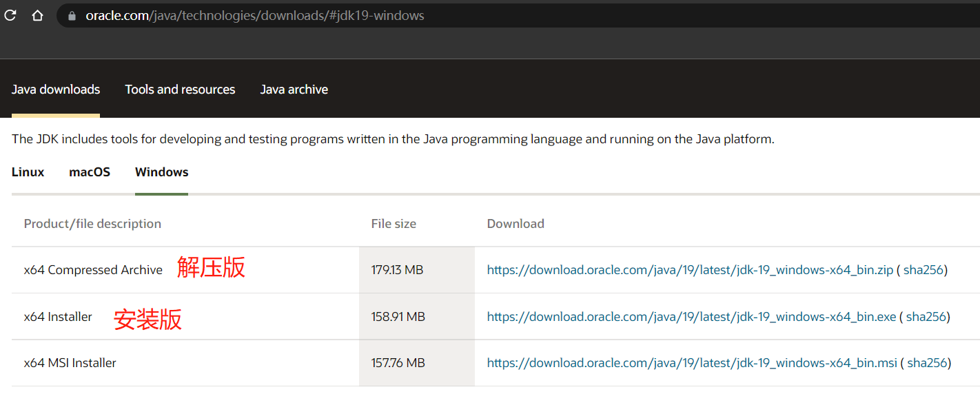
Task: Download jdk-19_windows-x64_bin.exe link
Action: (691, 317)
